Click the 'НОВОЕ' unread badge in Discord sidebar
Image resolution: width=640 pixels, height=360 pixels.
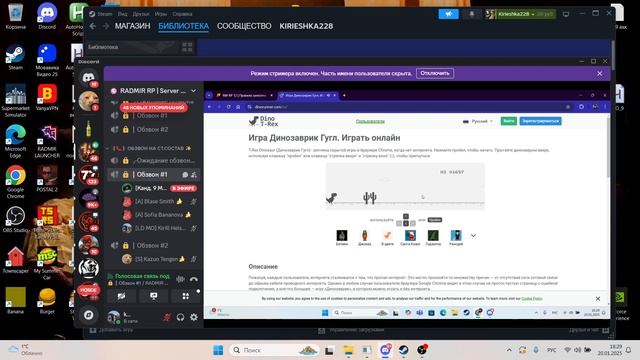coord(88,290)
